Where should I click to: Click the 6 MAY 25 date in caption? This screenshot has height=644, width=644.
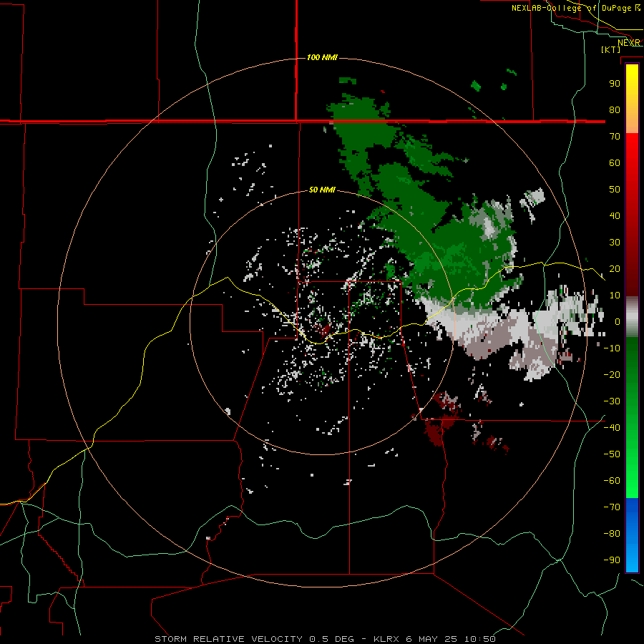click(431, 639)
